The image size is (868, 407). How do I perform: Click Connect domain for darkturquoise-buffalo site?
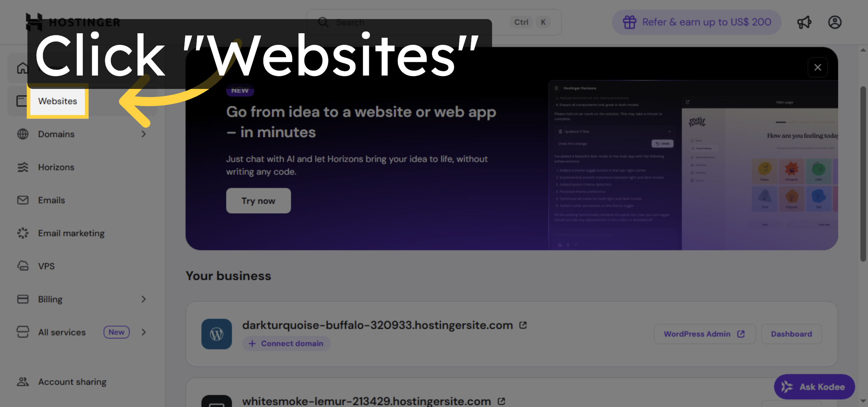pyautogui.click(x=286, y=343)
